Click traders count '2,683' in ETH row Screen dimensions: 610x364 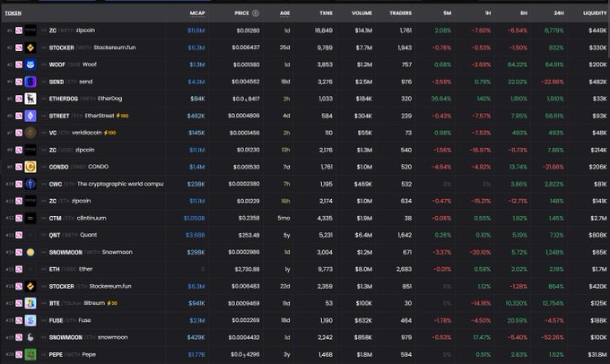pyautogui.click(x=404, y=269)
